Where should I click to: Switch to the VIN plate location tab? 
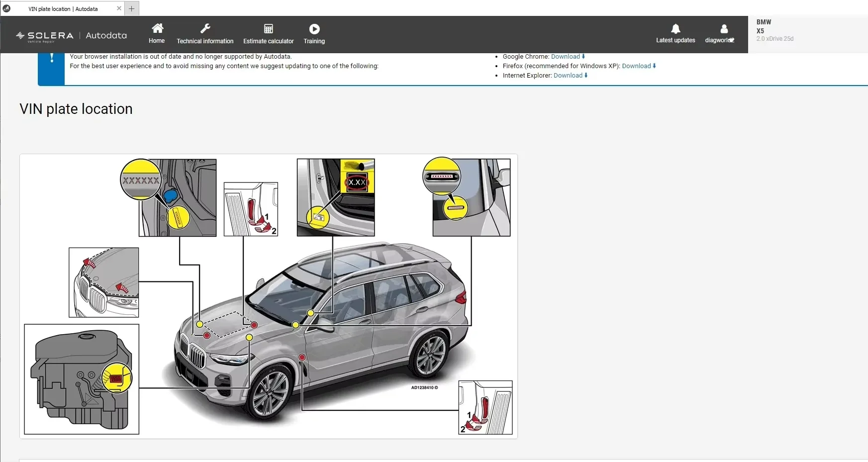[x=62, y=8]
